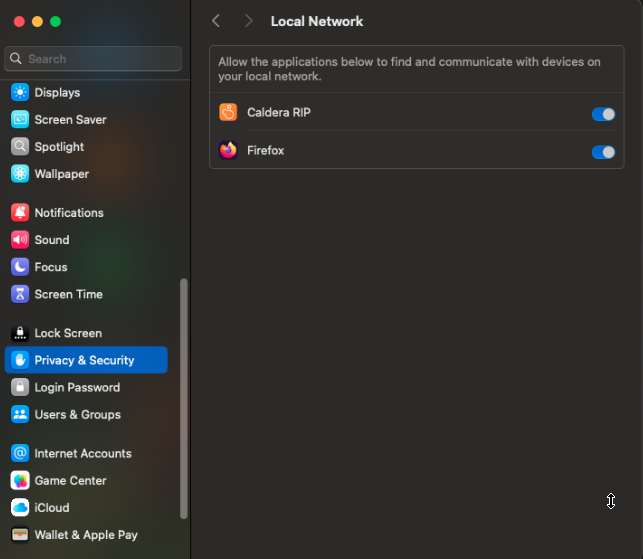This screenshot has height=559, width=643.
Task: Select Wallpaper in sidebar
Action: click(62, 174)
